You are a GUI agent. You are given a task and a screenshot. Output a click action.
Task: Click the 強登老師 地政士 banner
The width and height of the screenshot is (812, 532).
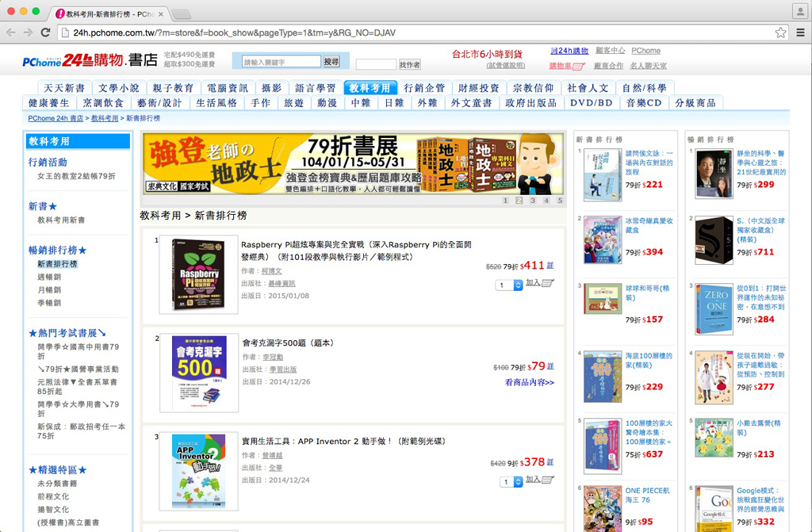point(353,164)
